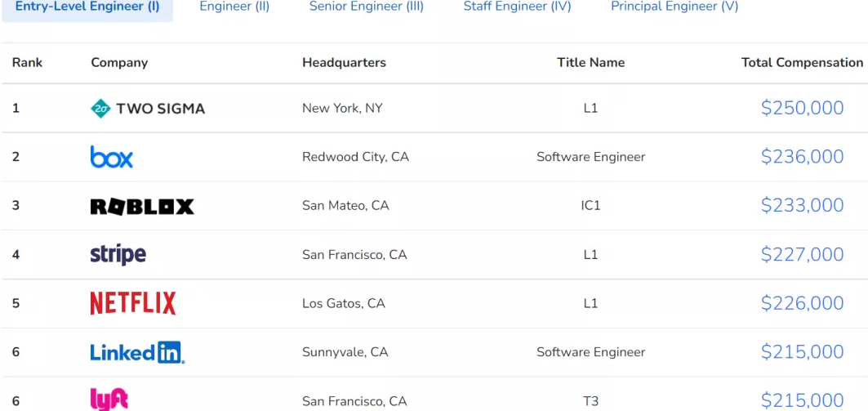Show the Principal Engineer (V) tab
Screen dimensions: 868x411
(674, 7)
